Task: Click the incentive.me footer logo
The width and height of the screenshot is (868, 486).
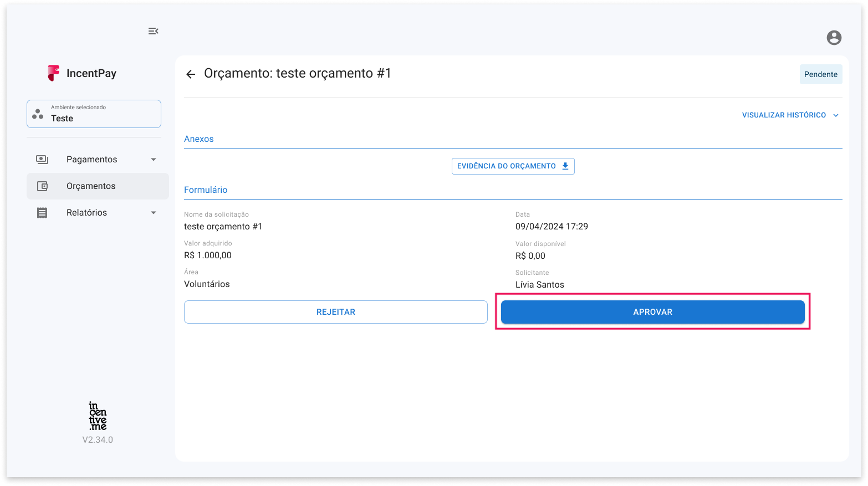Action: coord(98,416)
